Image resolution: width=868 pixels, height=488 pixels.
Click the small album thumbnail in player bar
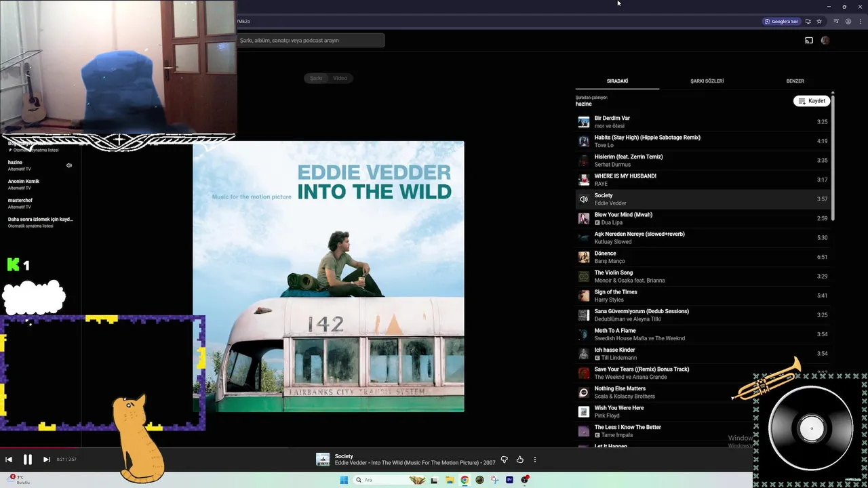tap(323, 460)
